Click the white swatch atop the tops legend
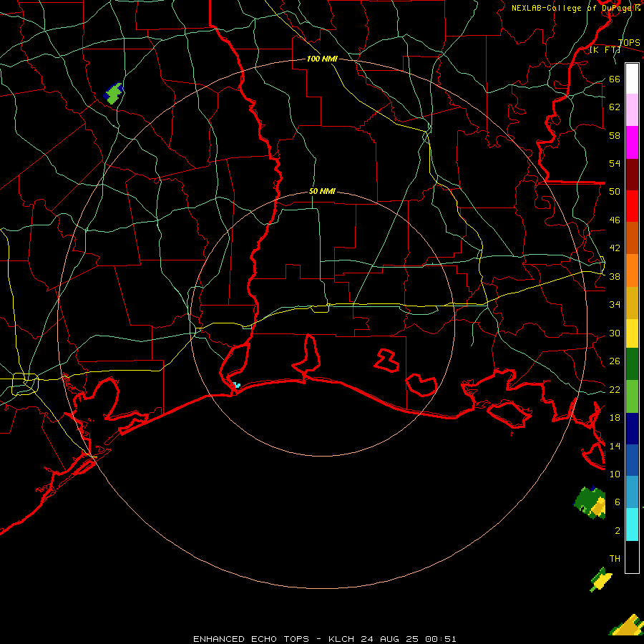Viewport: 644px width, 644px height. click(x=632, y=79)
